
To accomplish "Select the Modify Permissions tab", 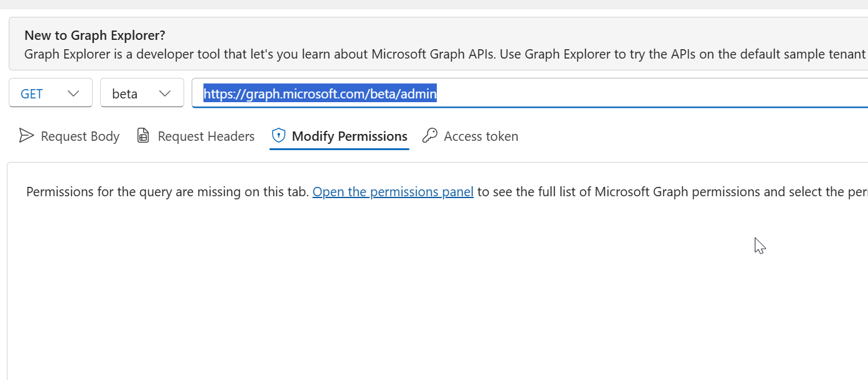I will click(340, 136).
